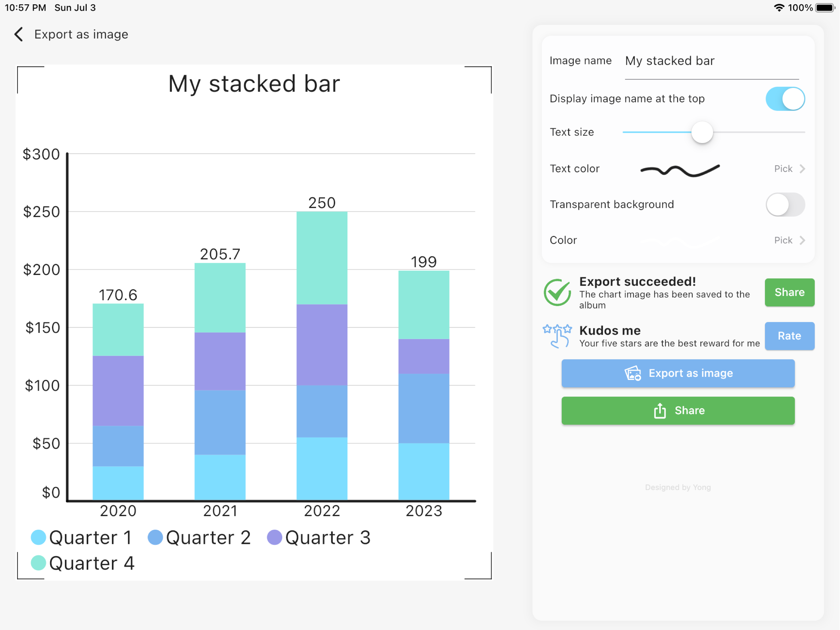Click the blue Export as image button
Image resolution: width=840 pixels, height=630 pixels.
coord(678,373)
